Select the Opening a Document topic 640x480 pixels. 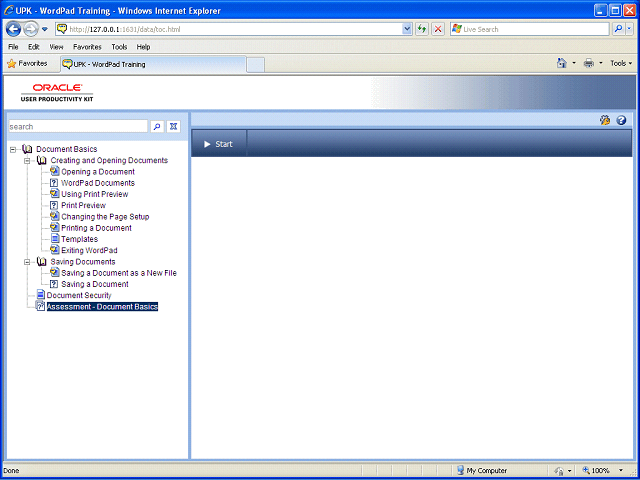98,172
